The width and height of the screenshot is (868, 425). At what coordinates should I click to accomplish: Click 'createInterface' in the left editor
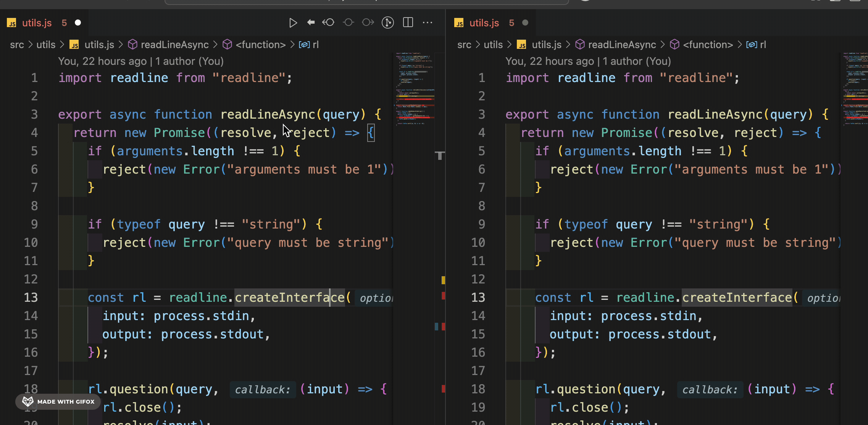(290, 298)
